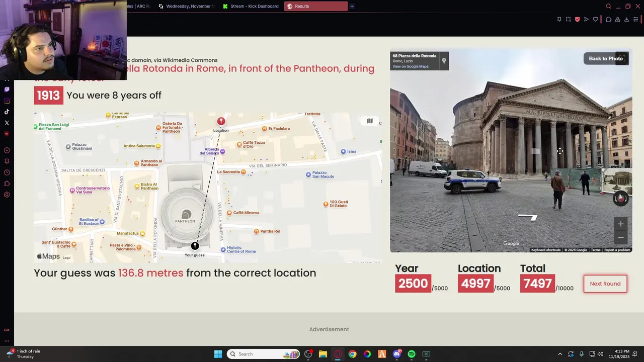This screenshot has height=362, width=644.
Task: Click the Street View forward arrow on ground
Action: (x=528, y=217)
